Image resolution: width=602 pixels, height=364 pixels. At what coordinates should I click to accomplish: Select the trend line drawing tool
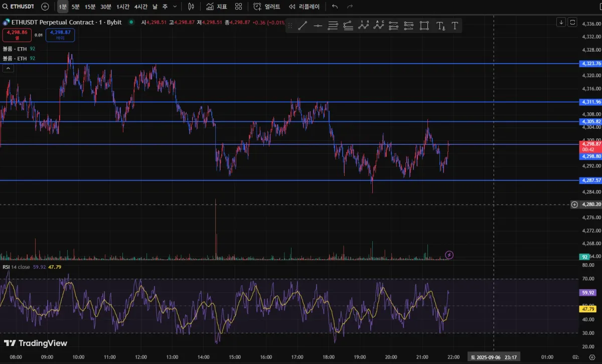(x=302, y=26)
